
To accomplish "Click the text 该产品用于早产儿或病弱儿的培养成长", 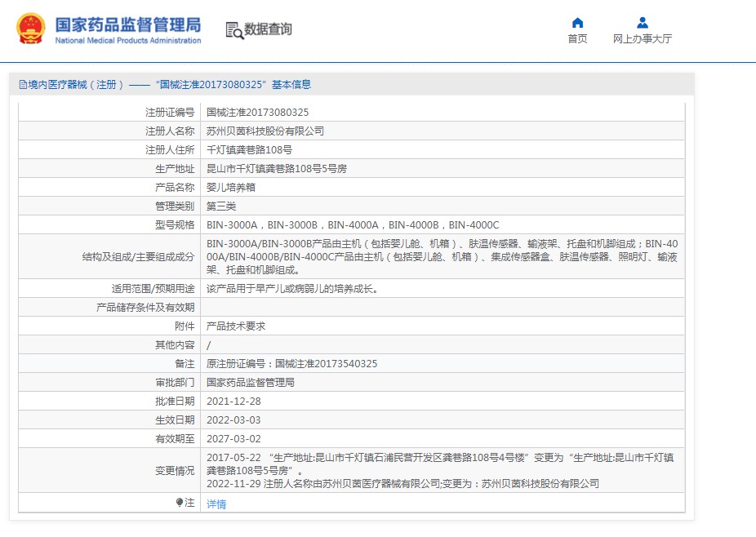I will 292,289.
